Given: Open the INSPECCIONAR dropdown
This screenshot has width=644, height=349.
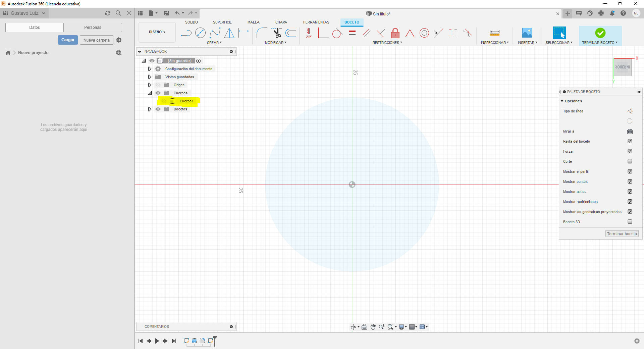Looking at the screenshot, I should [x=495, y=43].
